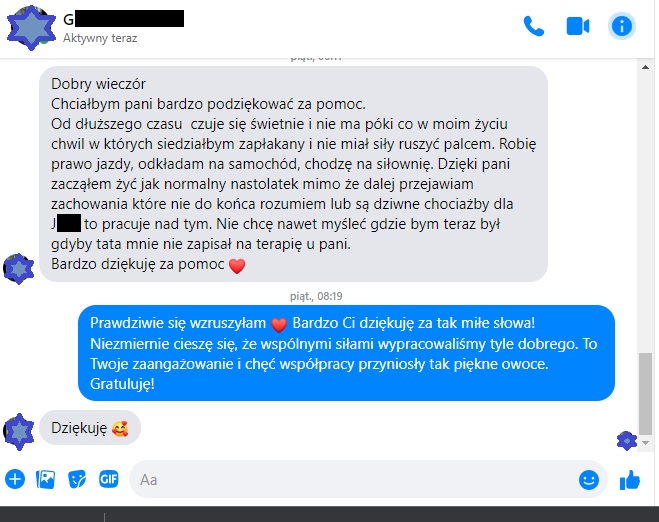
Task: Start a video call with camera icon
Action: coord(578,26)
